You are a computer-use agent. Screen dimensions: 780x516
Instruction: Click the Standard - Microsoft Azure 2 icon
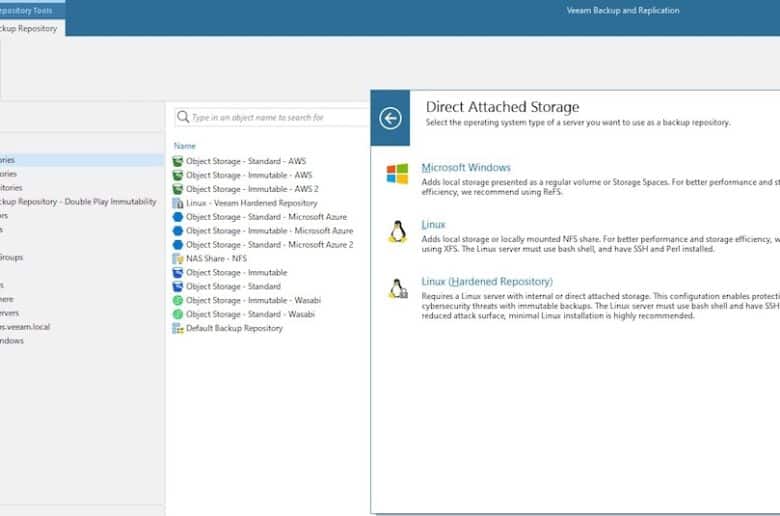pyautogui.click(x=178, y=245)
